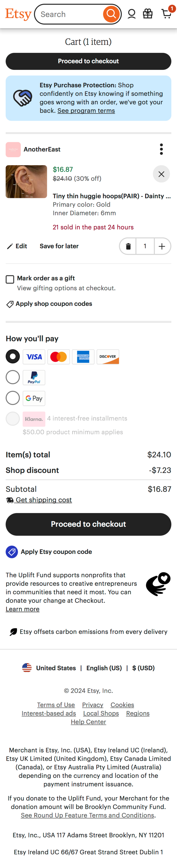177x868 pixels.
Task: View your shopping cart icon
Action: pyautogui.click(x=166, y=14)
